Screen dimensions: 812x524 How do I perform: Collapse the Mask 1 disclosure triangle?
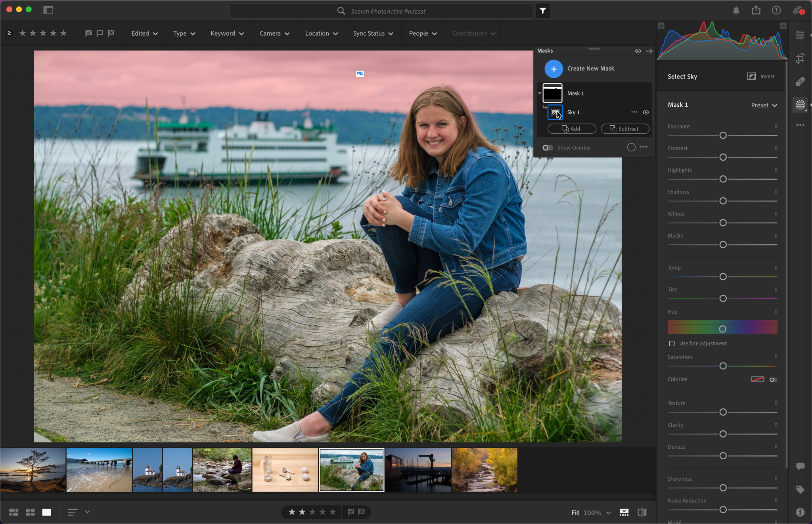pos(540,94)
